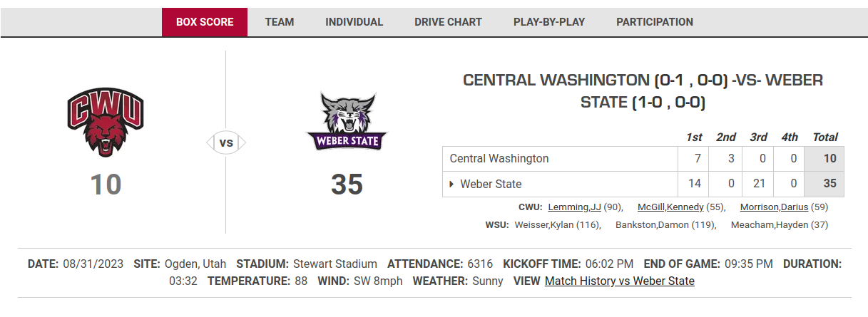Select the Drive Chart tab
868x317 pixels.
pos(448,22)
